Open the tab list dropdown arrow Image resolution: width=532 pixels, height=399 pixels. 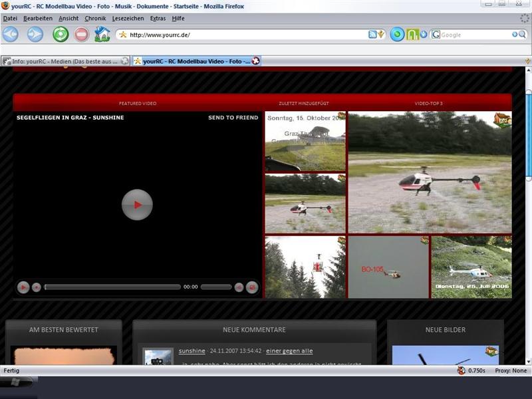click(x=527, y=61)
